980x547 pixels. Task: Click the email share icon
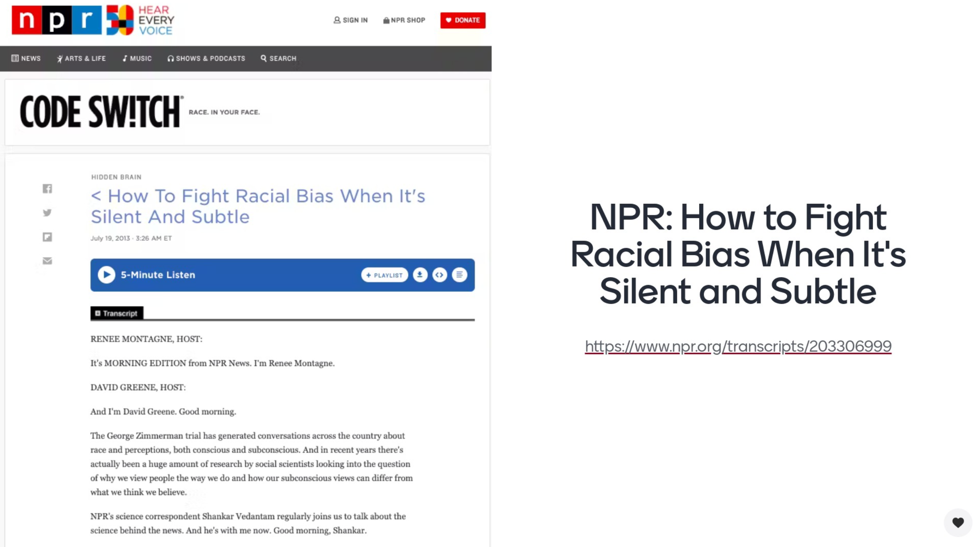pyautogui.click(x=47, y=261)
